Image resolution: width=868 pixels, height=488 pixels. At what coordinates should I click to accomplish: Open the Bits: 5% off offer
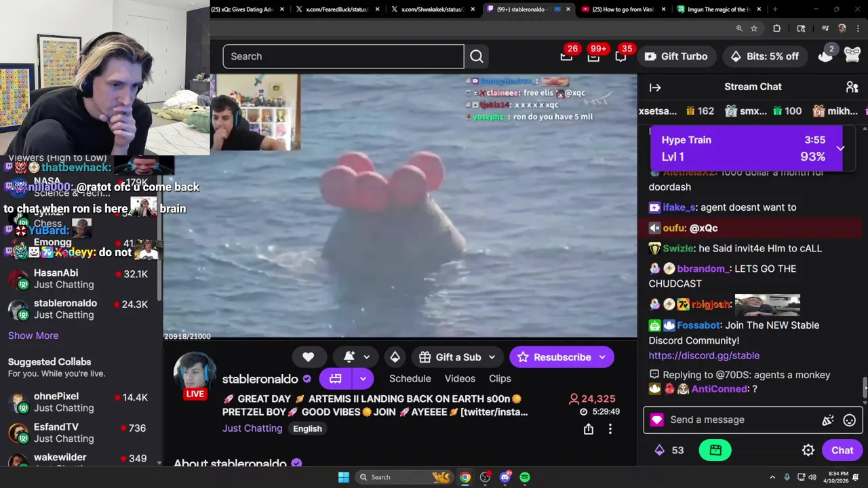tap(764, 56)
